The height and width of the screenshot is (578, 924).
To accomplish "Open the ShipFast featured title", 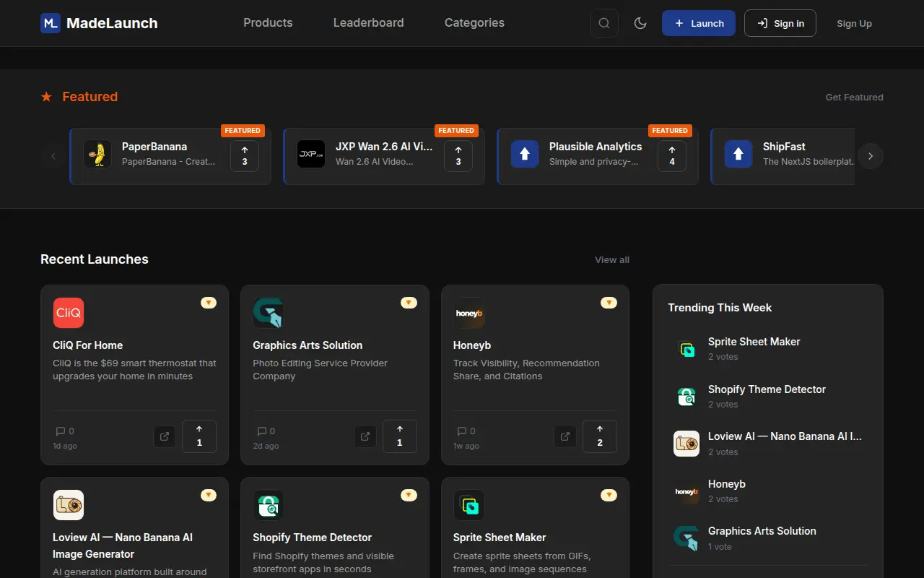I will (784, 147).
